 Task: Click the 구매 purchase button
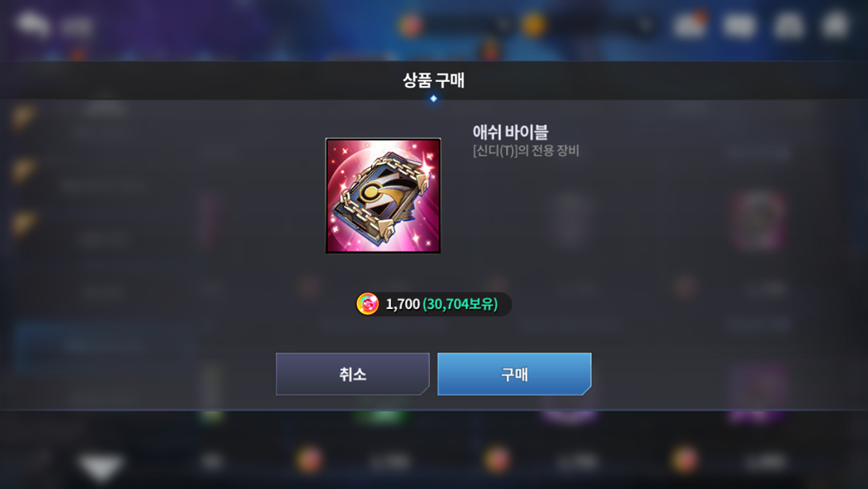(x=514, y=374)
